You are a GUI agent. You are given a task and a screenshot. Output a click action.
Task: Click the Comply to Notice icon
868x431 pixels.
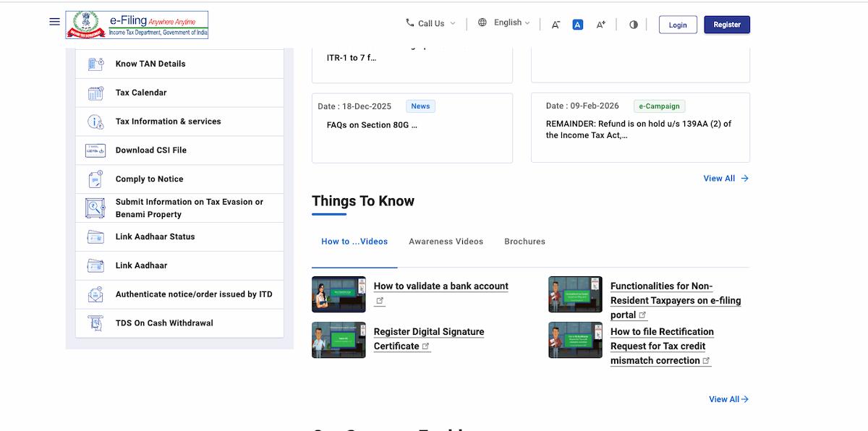(x=95, y=179)
